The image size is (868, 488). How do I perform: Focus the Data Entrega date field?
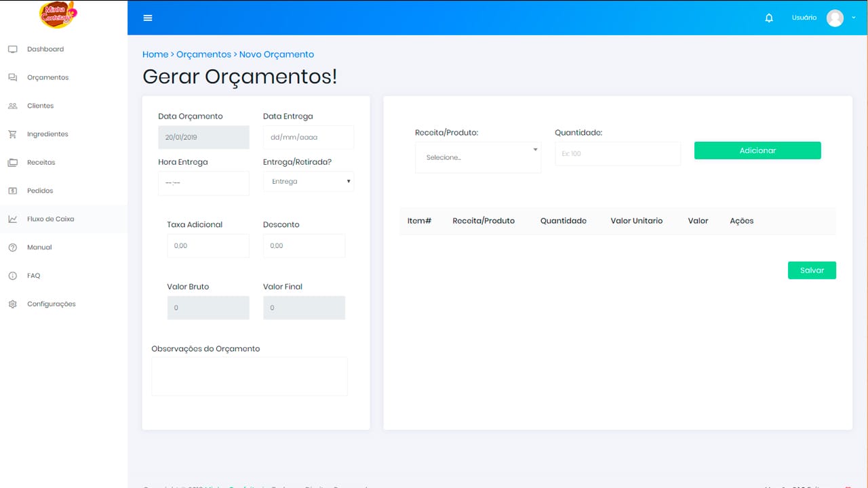(309, 137)
